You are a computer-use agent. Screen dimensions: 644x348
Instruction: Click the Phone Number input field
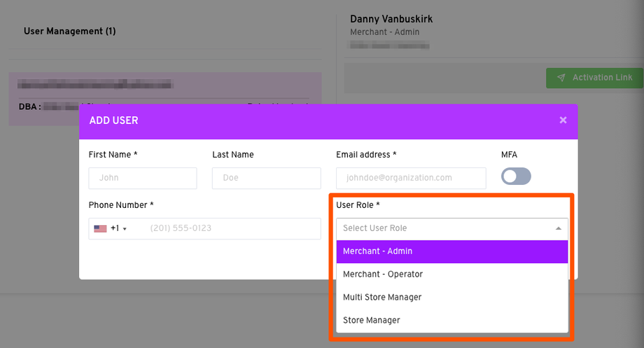point(231,228)
